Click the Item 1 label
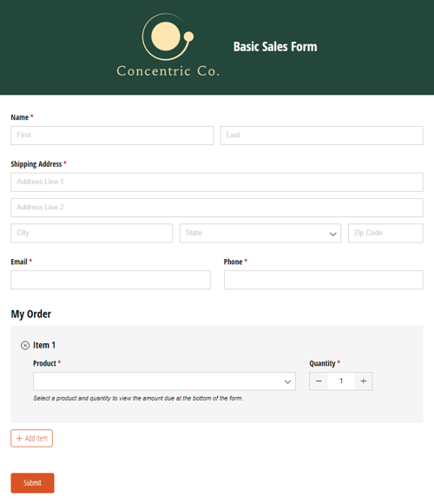 pyautogui.click(x=44, y=345)
